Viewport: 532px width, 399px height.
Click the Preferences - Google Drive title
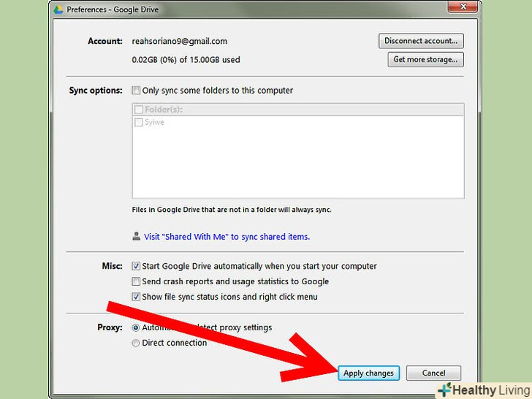113,9
